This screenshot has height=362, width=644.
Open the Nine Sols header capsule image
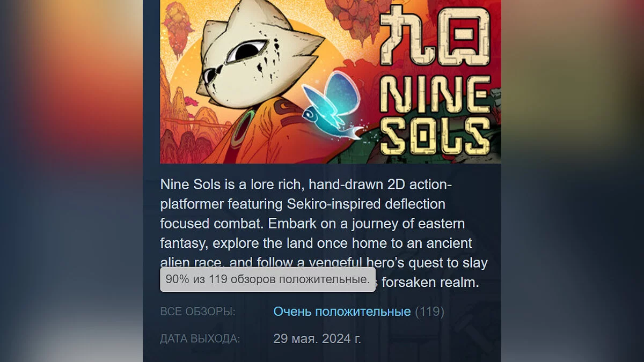(331, 82)
